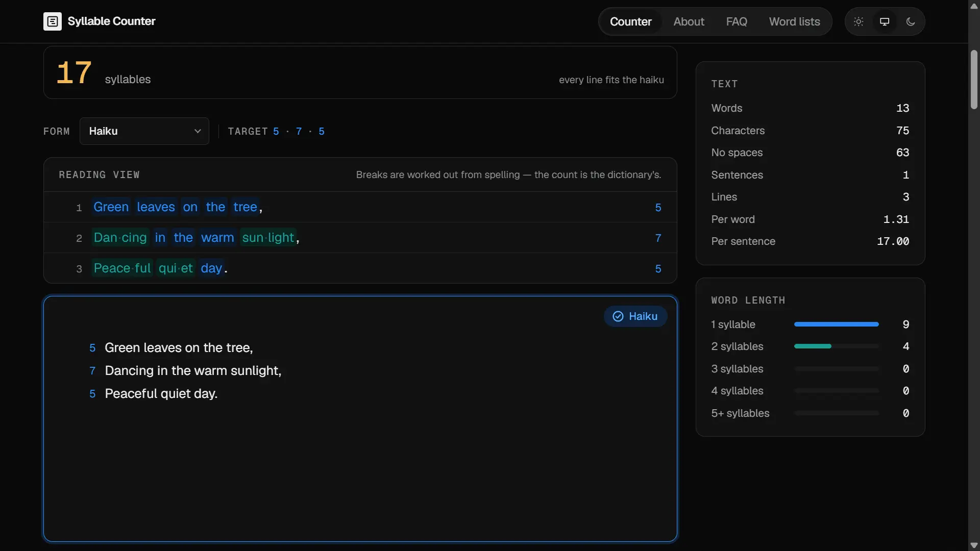Viewport: 980px width, 551px height.
Task: Open the Word lists page
Action: (794, 21)
